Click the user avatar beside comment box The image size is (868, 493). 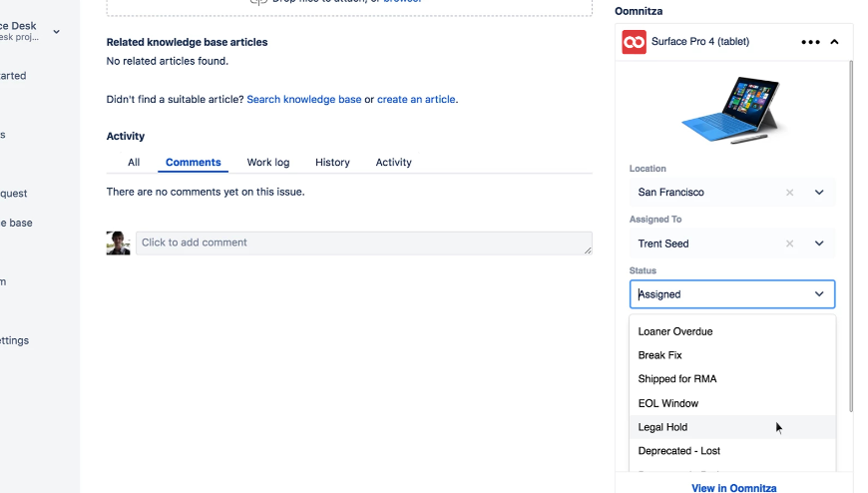[118, 244]
